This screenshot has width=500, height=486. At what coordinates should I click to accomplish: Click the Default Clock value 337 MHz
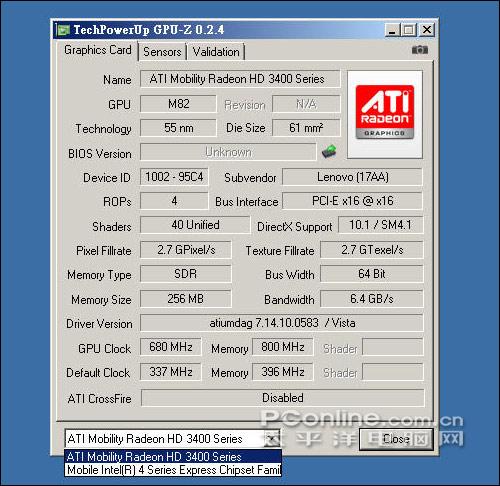(171, 372)
